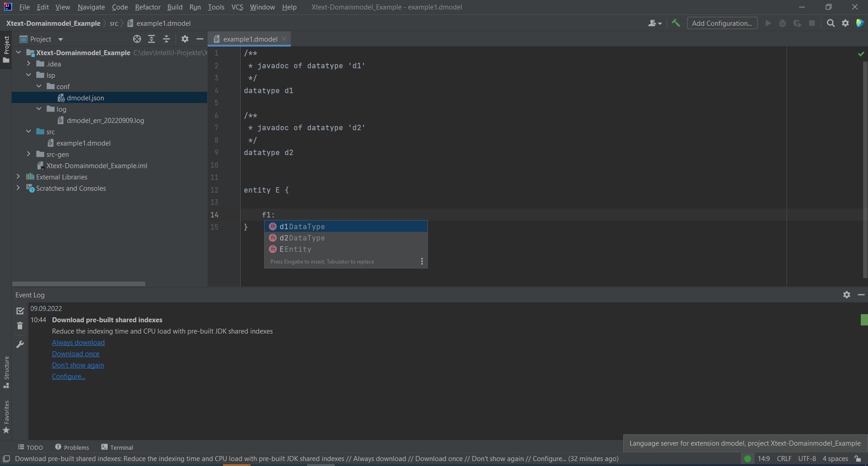This screenshot has width=868, height=466.
Task: Switch to the Terminal tab
Action: (x=117, y=447)
